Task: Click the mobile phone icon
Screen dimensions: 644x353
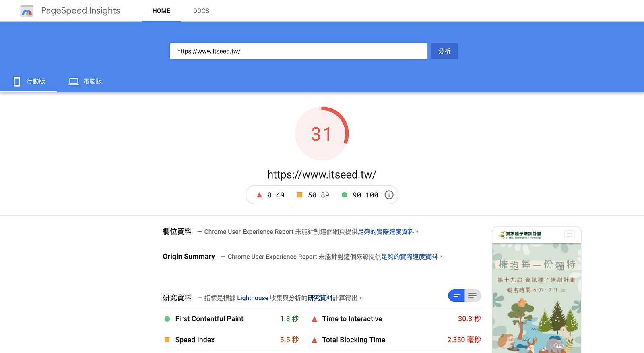Action: 17,81
